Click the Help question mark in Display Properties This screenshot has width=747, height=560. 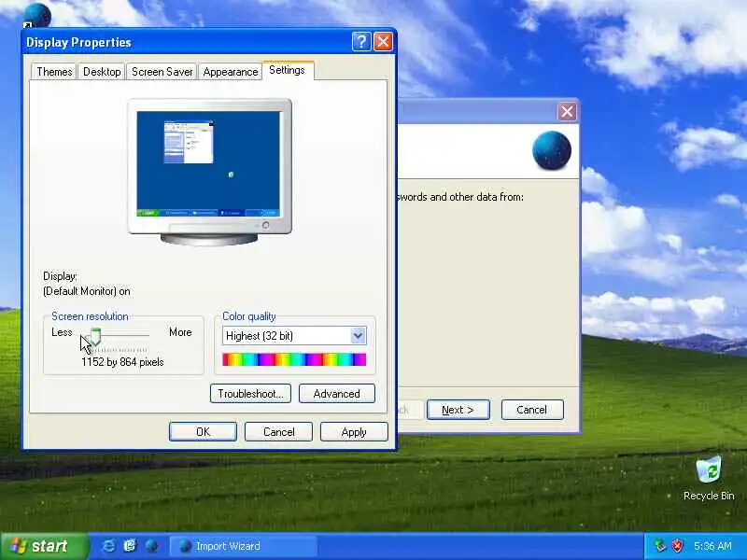(361, 42)
